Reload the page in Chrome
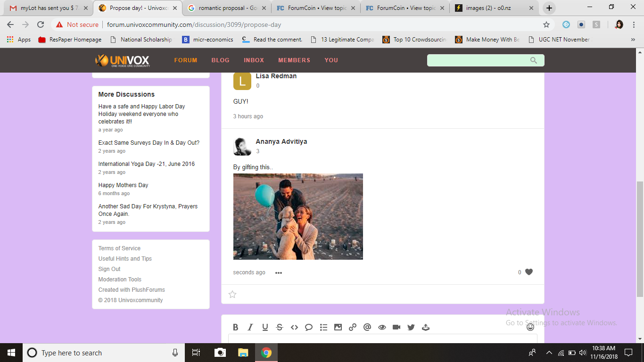This screenshot has height=362, width=644. tap(41, 25)
